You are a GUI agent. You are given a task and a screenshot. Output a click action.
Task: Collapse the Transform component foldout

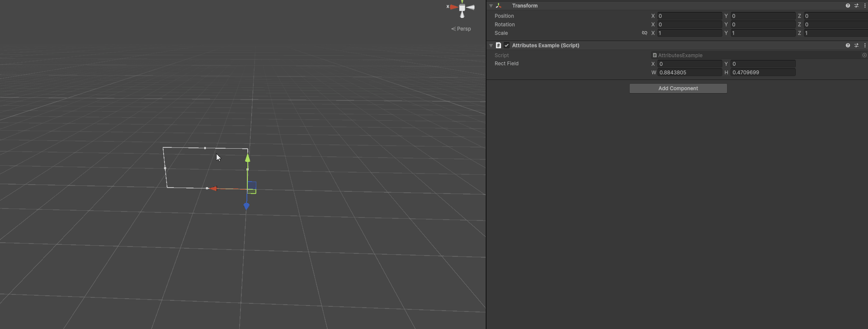(491, 6)
